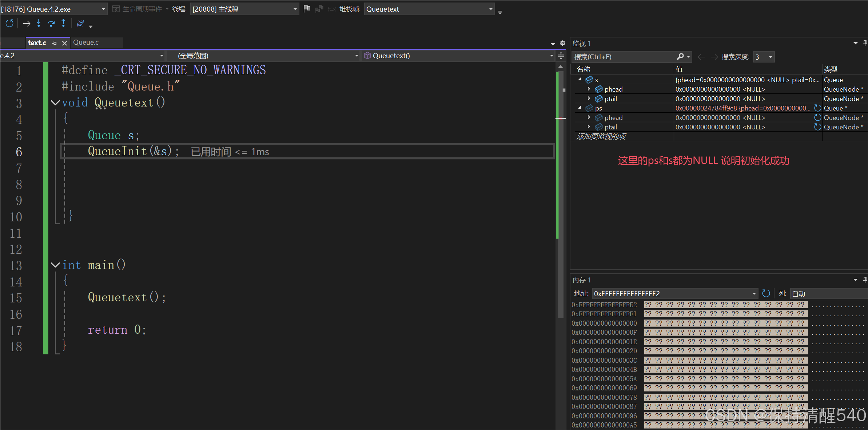Collapse the main function fold
The width and height of the screenshot is (868, 430).
55,265
